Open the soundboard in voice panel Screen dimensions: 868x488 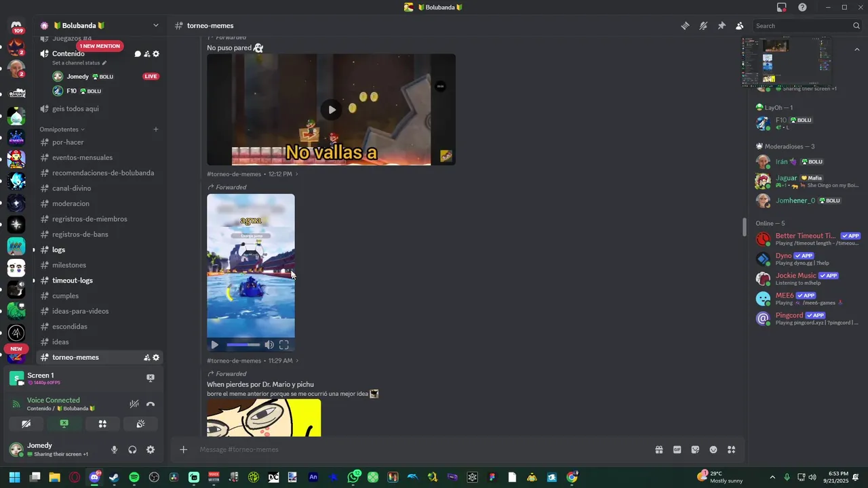pyautogui.click(x=140, y=424)
